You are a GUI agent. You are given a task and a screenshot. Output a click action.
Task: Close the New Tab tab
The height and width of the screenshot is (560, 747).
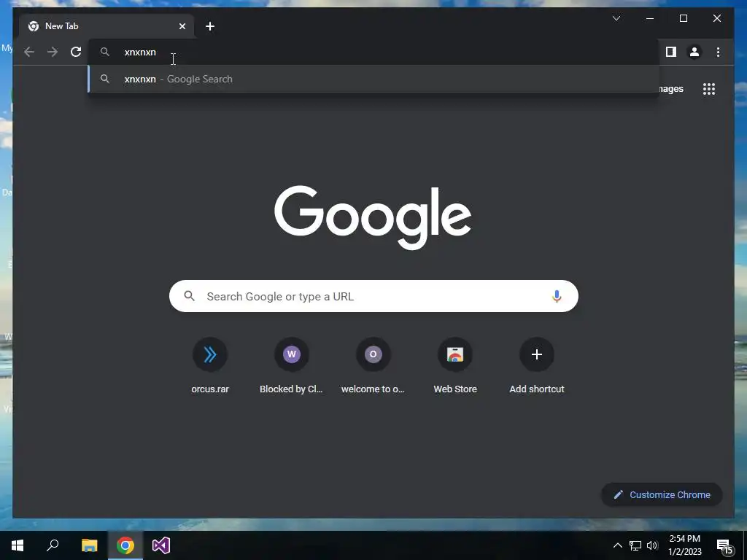pyautogui.click(x=182, y=26)
